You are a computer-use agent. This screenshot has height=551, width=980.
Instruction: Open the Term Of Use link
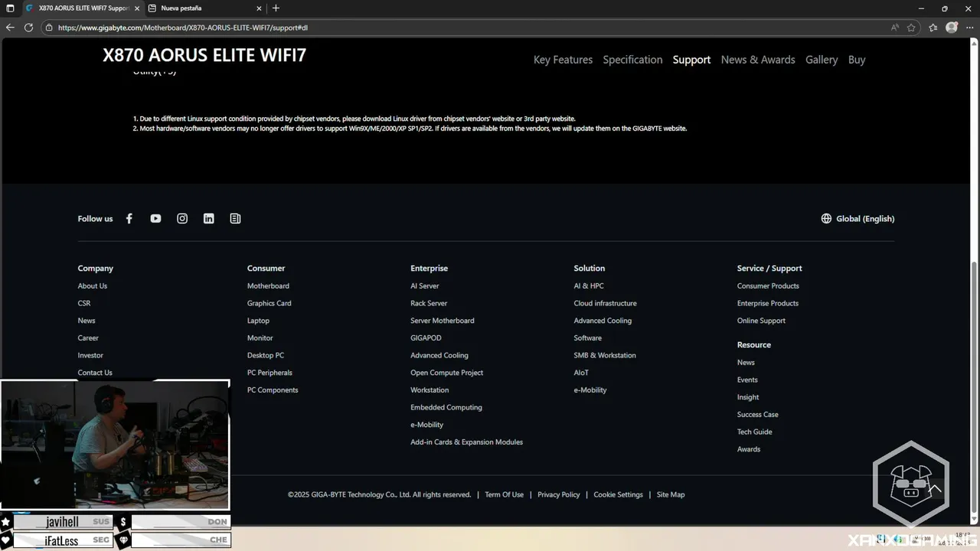(x=505, y=494)
